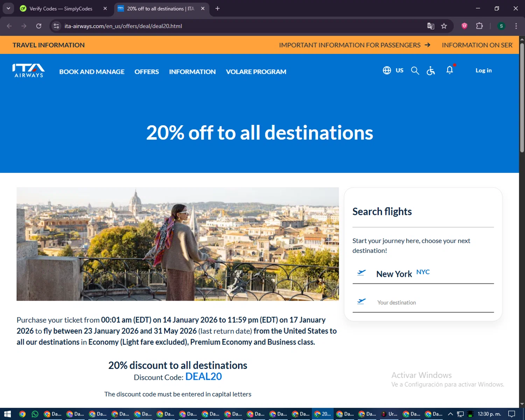Click the 20% off to all destinations heading

tap(260, 133)
